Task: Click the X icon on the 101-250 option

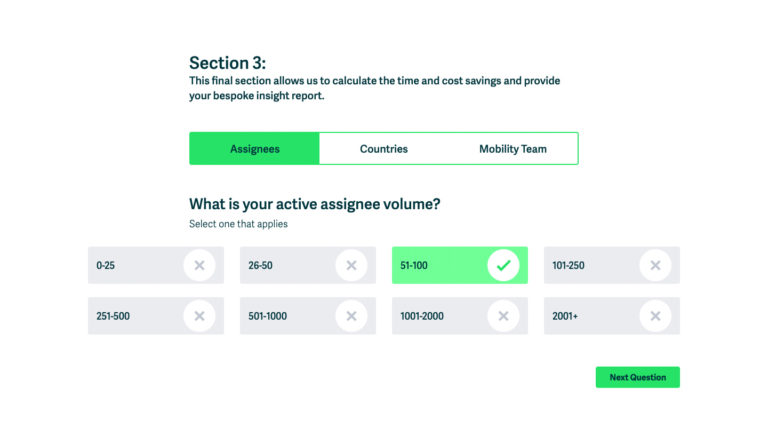Action: click(655, 265)
